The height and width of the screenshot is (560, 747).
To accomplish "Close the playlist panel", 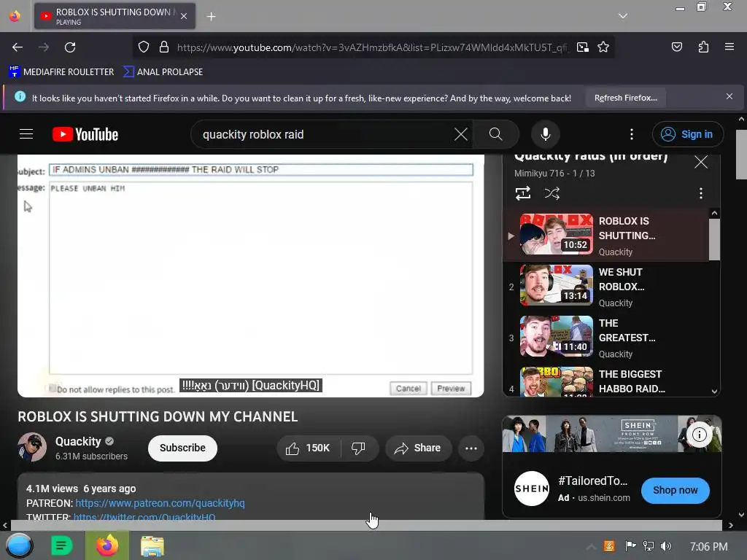I will 701,162.
